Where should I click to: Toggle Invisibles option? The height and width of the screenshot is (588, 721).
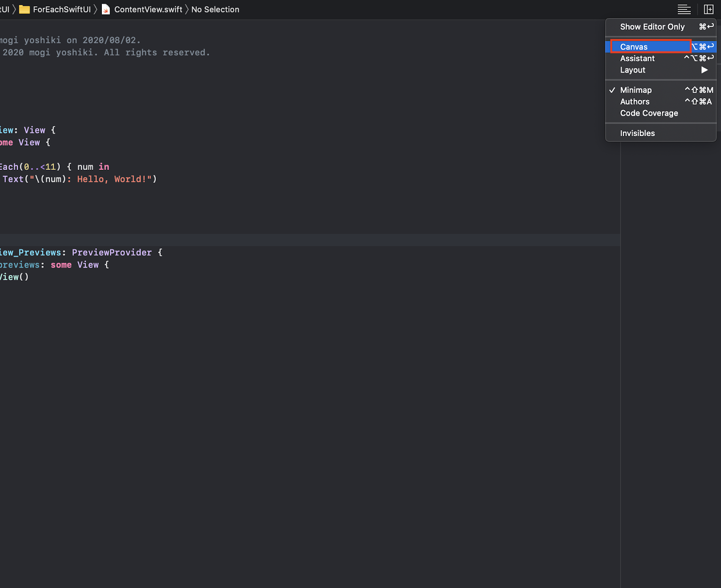[x=661, y=133]
